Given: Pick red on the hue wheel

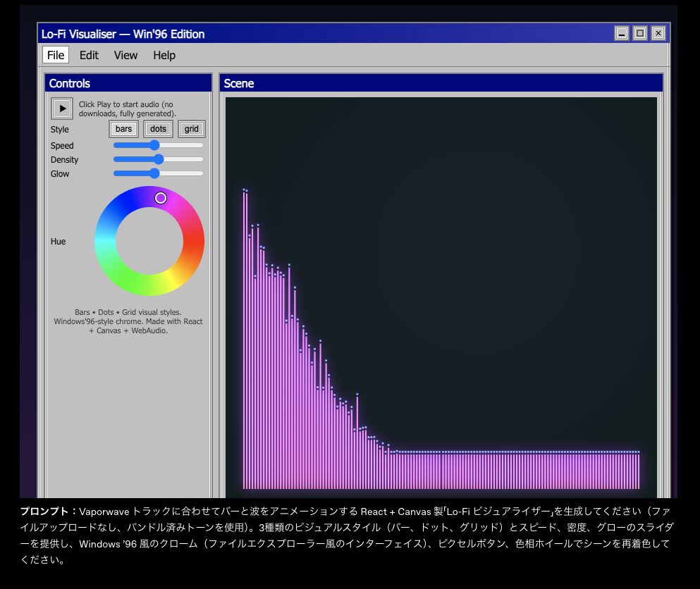Looking at the screenshot, I should 194,241.
